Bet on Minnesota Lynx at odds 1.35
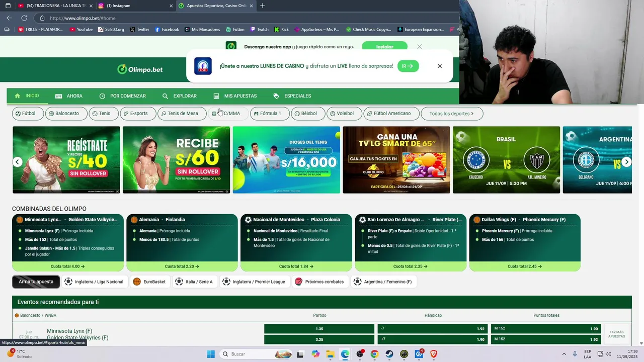 click(x=319, y=329)
